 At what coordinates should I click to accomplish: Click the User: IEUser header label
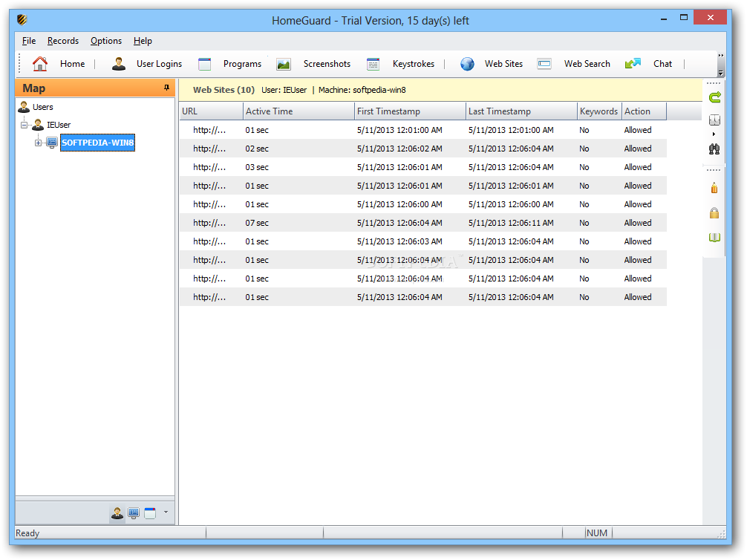coord(284,90)
